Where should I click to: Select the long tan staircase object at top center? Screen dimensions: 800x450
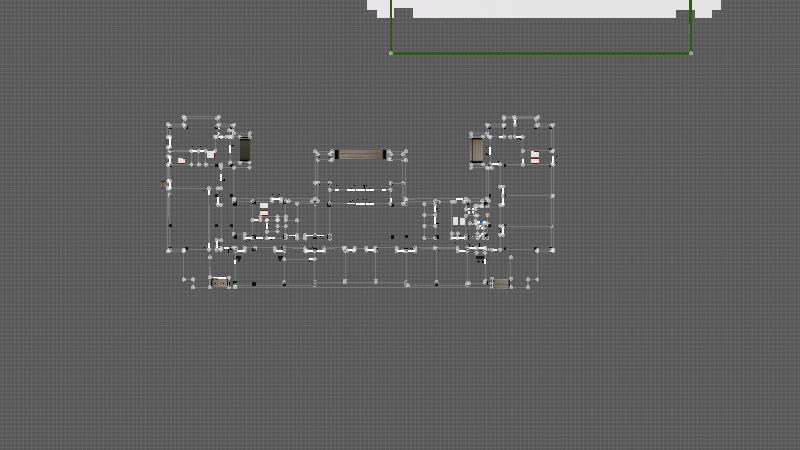[360, 154]
